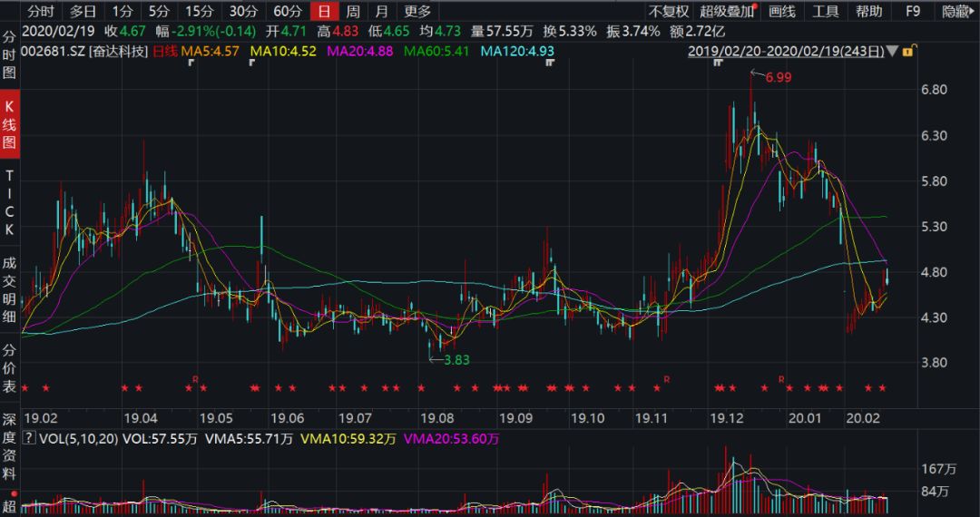Viewport: 980px width, 517px height.
Task: Click the R marker near 20.01
Action: coord(780,378)
